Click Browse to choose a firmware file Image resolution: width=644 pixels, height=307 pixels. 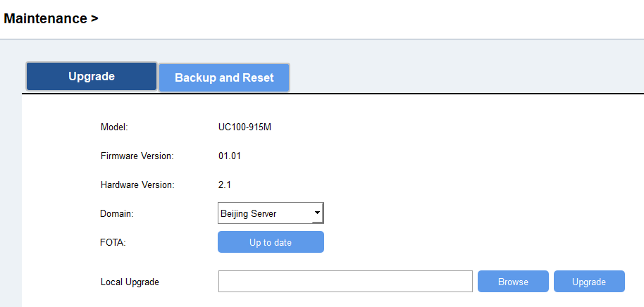pos(513,282)
